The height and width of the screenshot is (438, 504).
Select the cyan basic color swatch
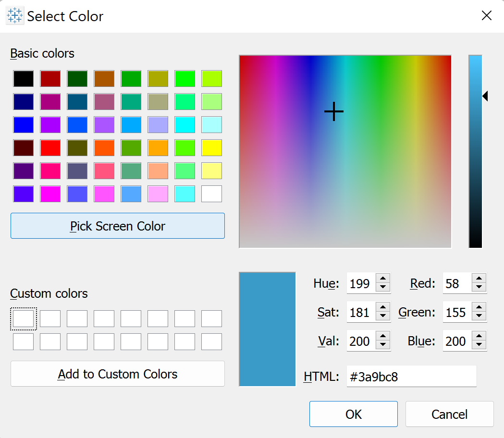click(x=185, y=125)
